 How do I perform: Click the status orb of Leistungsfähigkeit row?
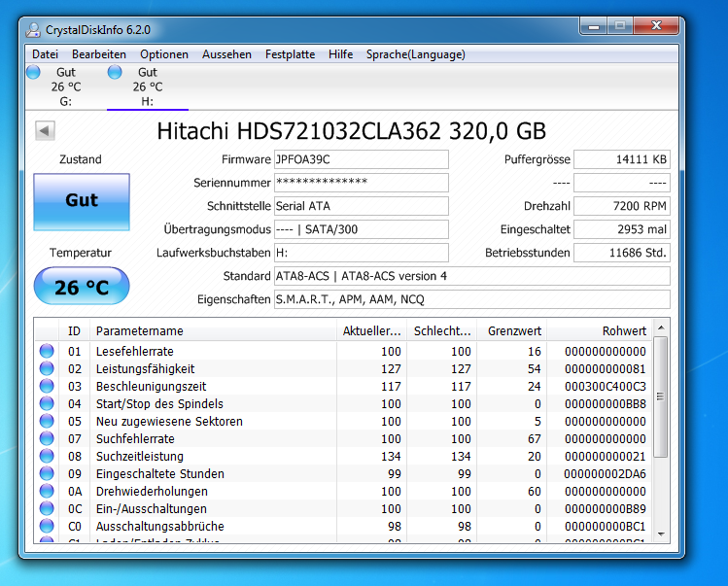[x=47, y=368]
